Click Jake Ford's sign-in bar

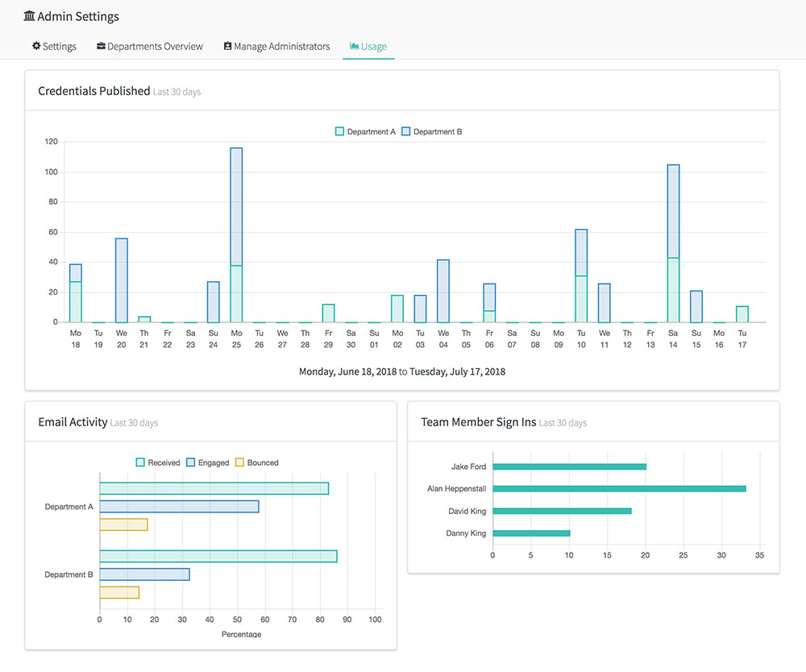point(569,467)
